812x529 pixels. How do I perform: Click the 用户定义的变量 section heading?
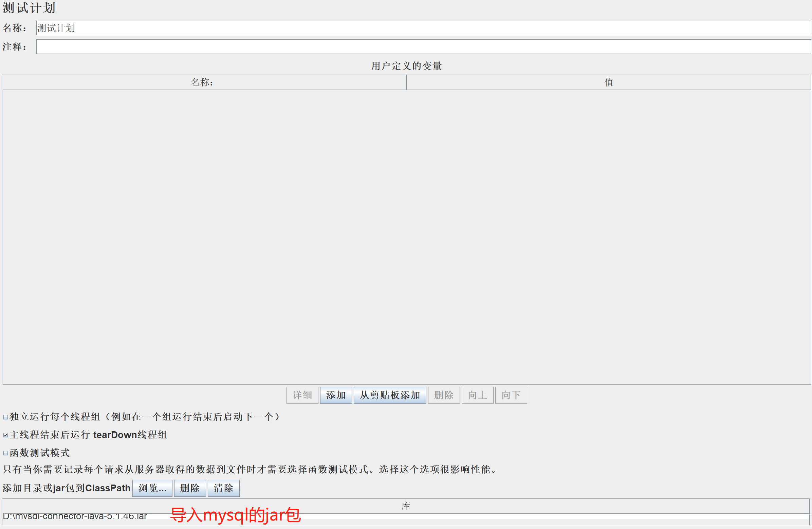[406, 66]
